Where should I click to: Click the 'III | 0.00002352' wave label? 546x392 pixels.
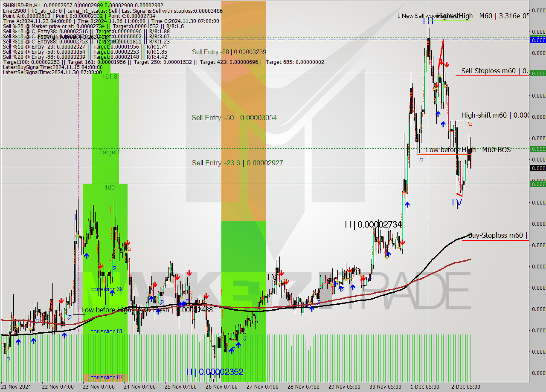point(215,372)
